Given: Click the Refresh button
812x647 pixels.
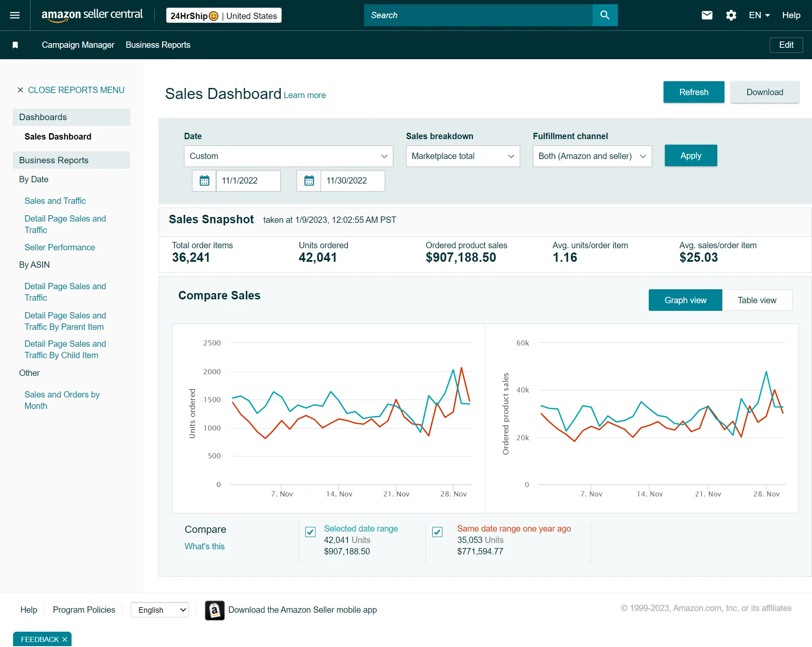Looking at the screenshot, I should coord(694,92).
